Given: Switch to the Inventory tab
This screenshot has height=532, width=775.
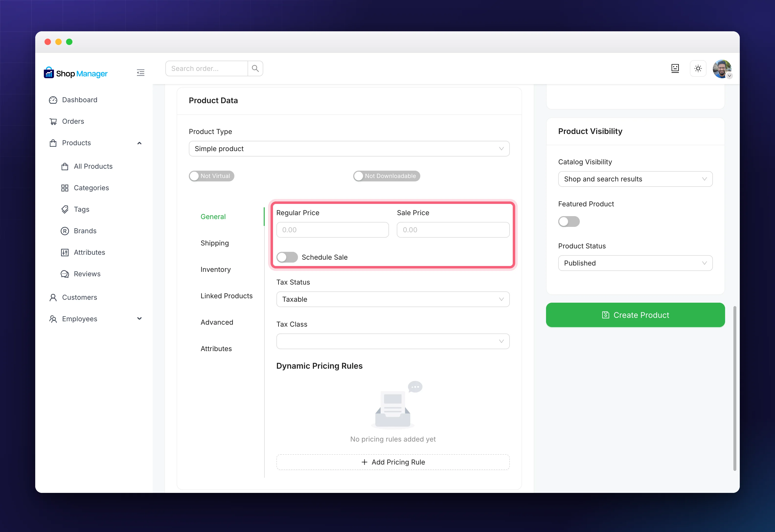Looking at the screenshot, I should click(216, 269).
